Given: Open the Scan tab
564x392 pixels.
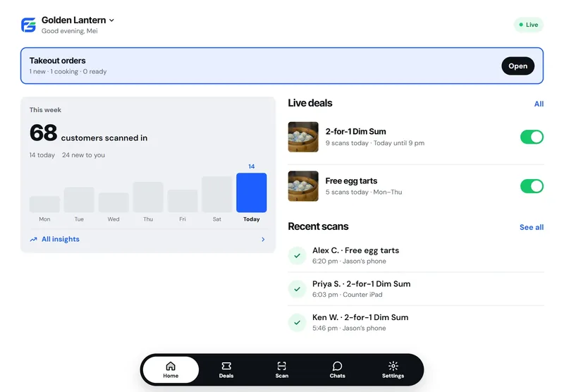Looking at the screenshot, I should coord(281,369).
